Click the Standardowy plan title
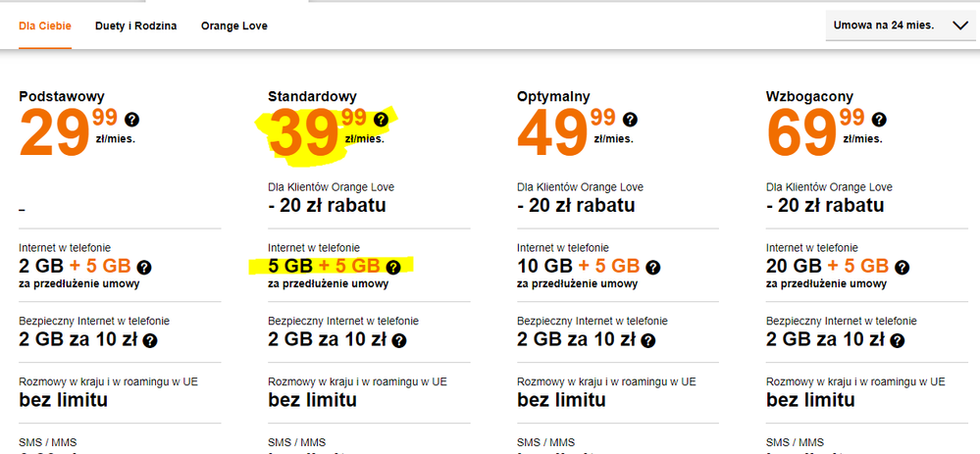The width and height of the screenshot is (980, 454). click(x=312, y=96)
